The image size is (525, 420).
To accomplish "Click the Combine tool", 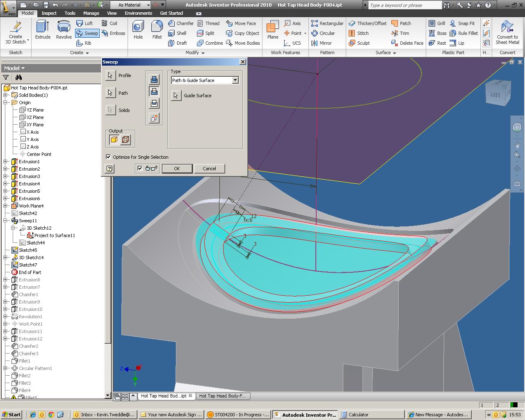I will point(210,43).
